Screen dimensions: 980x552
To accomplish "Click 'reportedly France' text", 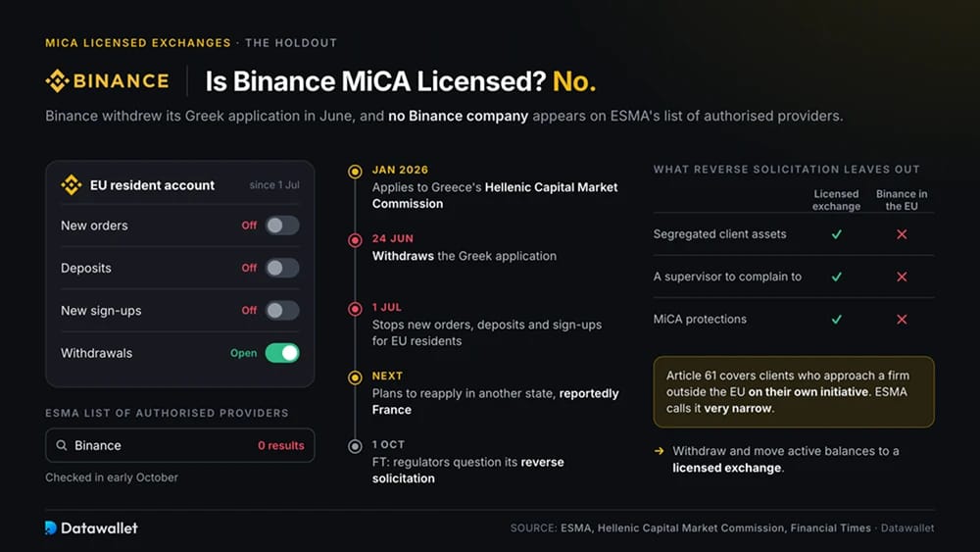I will point(495,401).
